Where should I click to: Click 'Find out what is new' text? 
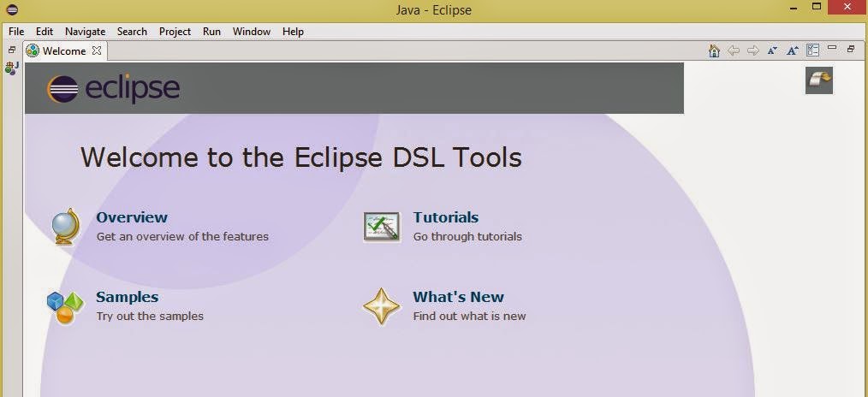tap(469, 317)
